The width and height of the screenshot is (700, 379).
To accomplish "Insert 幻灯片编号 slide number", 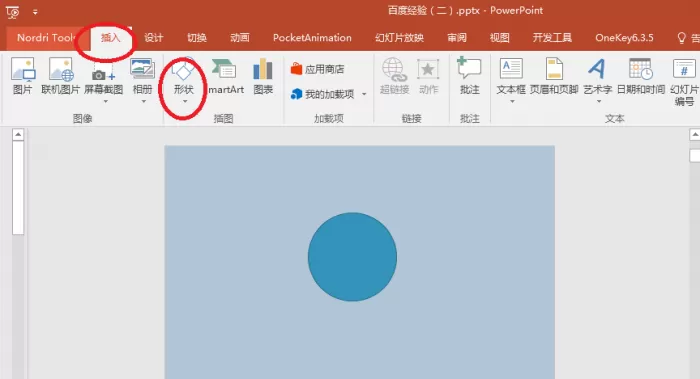I will (x=684, y=82).
